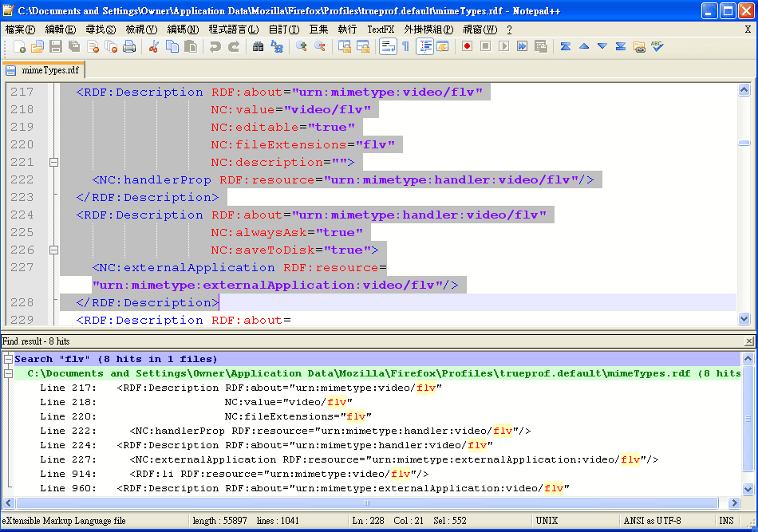Open Find dialog with binoculars icon
The image size is (758, 532).
259,46
